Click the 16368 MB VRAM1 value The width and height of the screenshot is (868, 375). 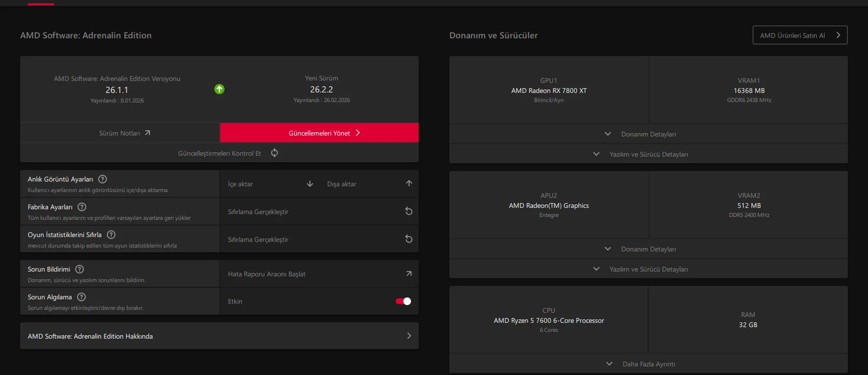749,91
